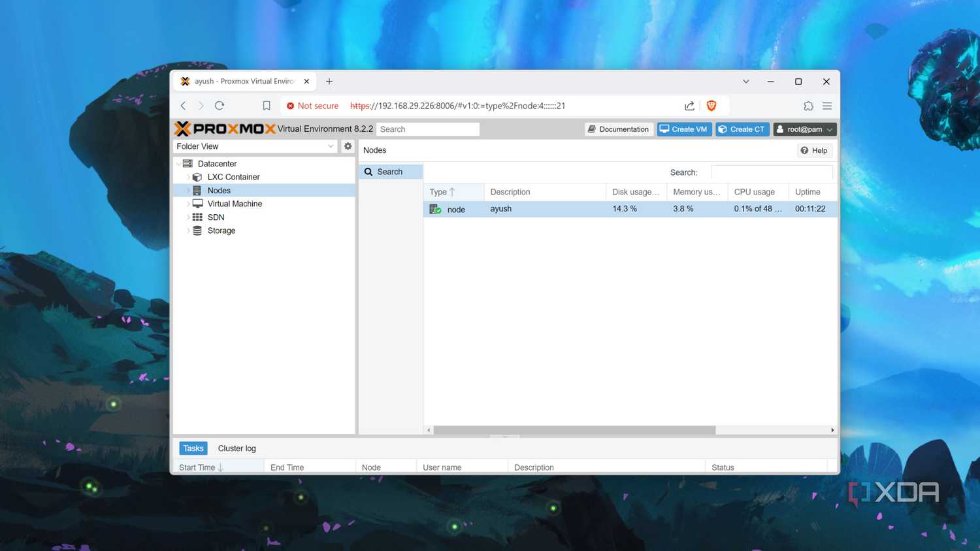Sort by Description column header
Screen dimensions: 980x551
(545, 192)
